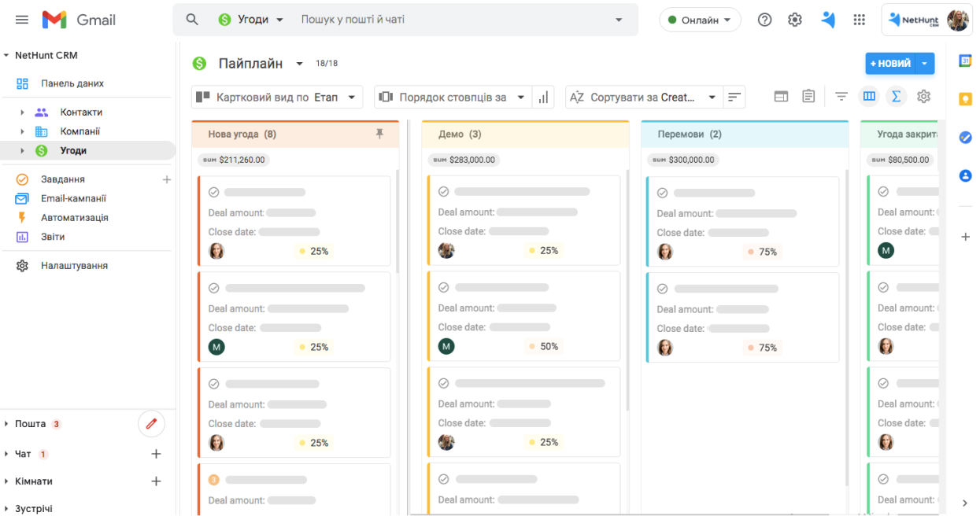Screen dimensions: 980x516
Task: Start a new chat with plus icon
Action: (156, 454)
